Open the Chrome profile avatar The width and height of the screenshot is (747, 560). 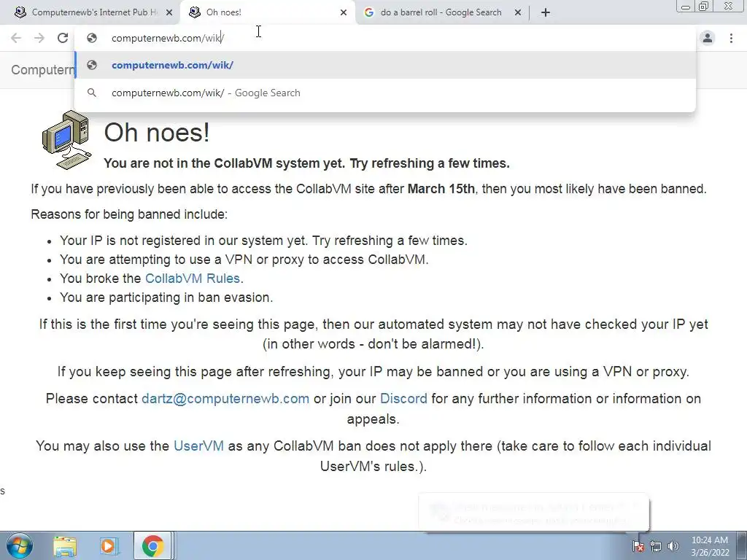point(708,38)
